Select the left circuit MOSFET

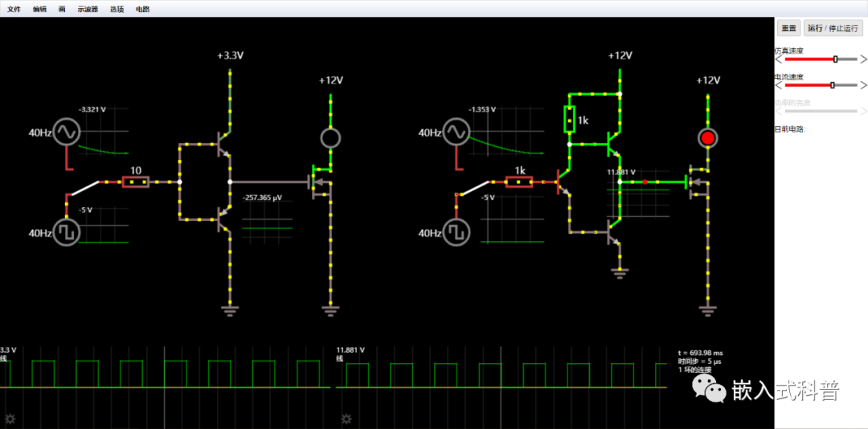320,181
